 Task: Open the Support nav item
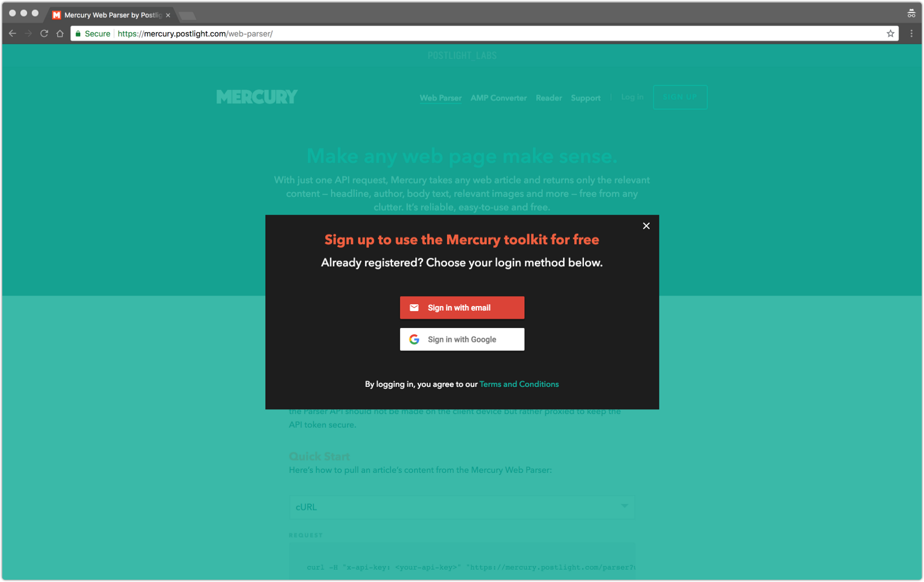pos(586,98)
